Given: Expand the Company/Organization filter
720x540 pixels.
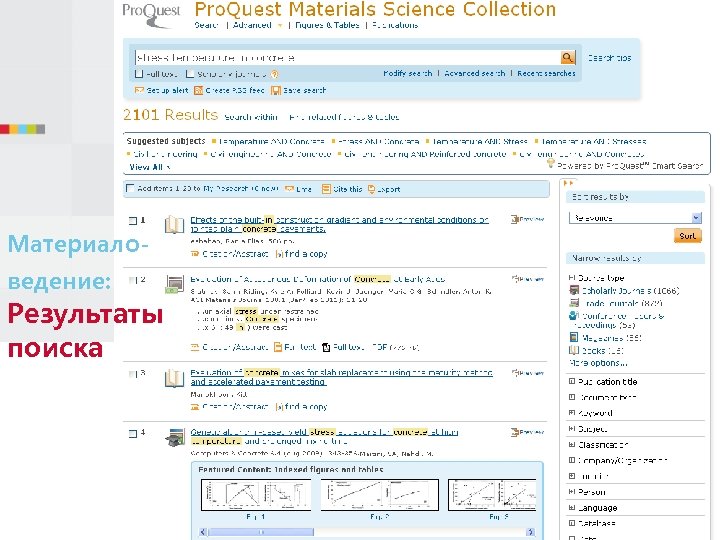Looking at the screenshot, I should point(572,460).
